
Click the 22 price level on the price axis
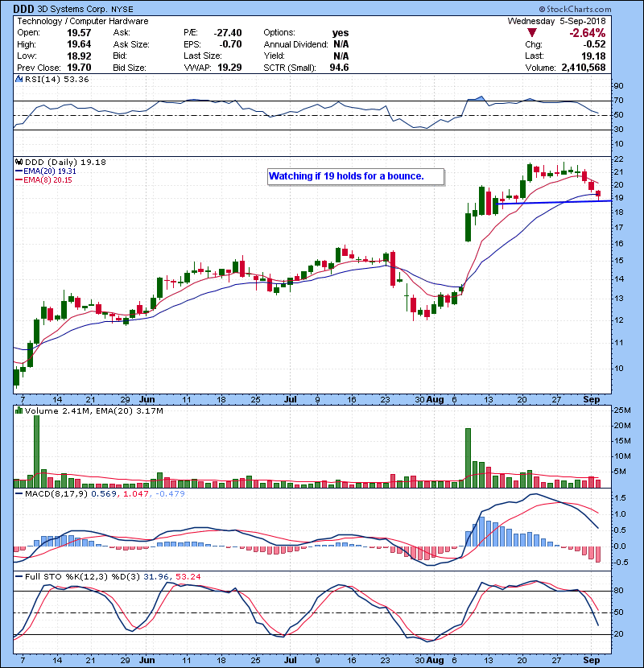click(618, 159)
